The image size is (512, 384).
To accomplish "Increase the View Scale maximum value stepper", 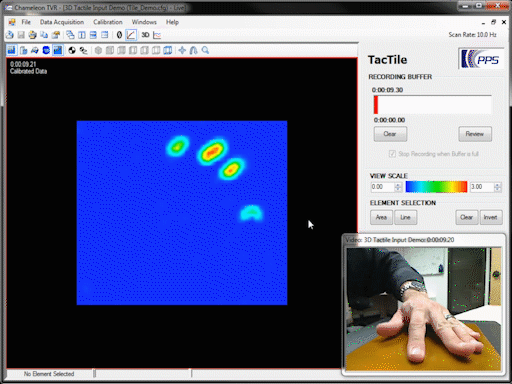I will 497,185.
